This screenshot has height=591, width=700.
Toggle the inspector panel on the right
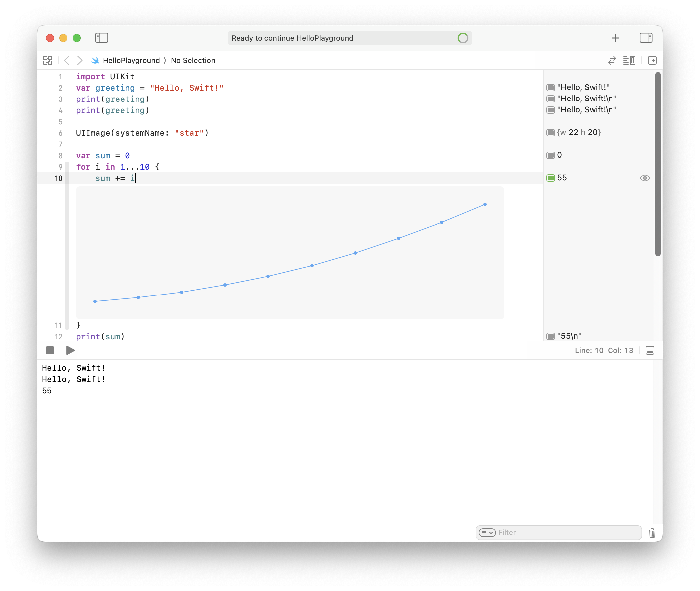pyautogui.click(x=645, y=38)
